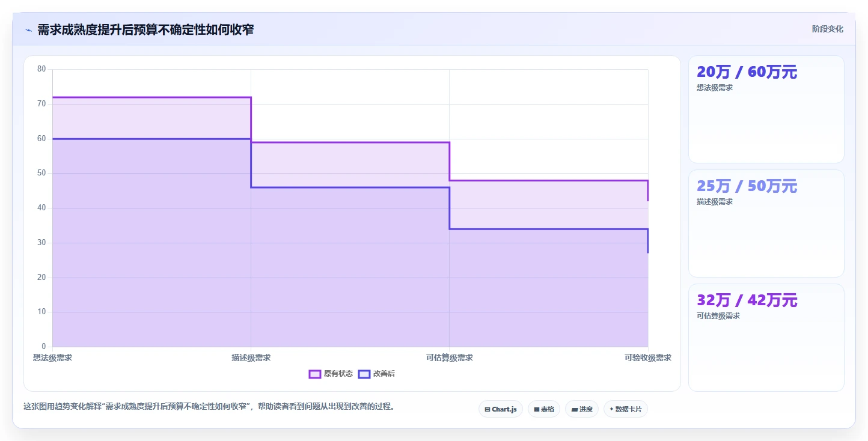868x441 pixels.
Task: Click the y-axis value 10
Action: click(41, 312)
